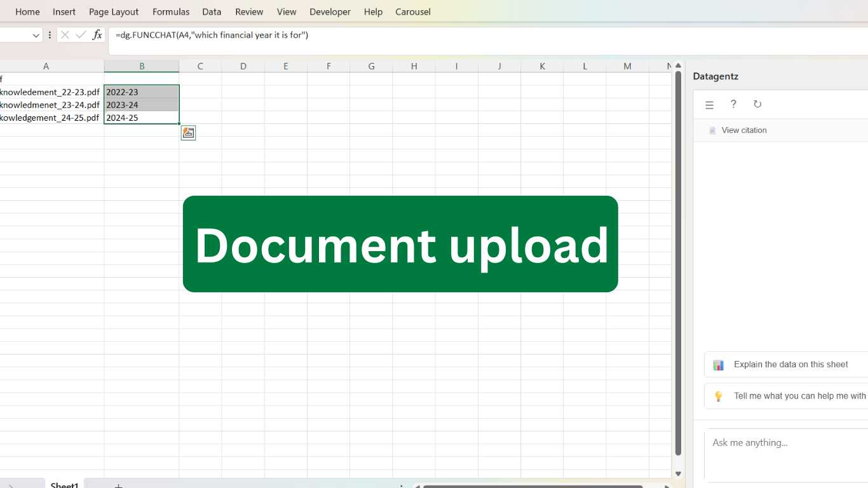Select the knowledmenet_23-24.pdf cell

coord(52,105)
